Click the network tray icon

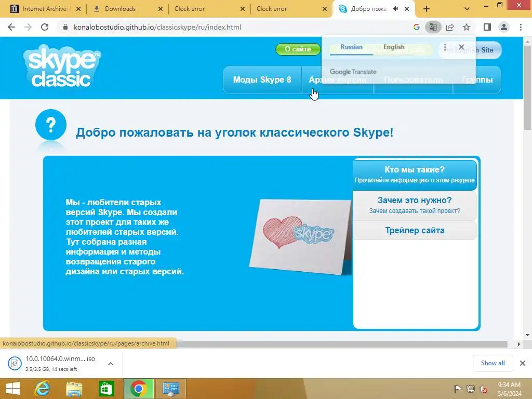tap(470, 389)
